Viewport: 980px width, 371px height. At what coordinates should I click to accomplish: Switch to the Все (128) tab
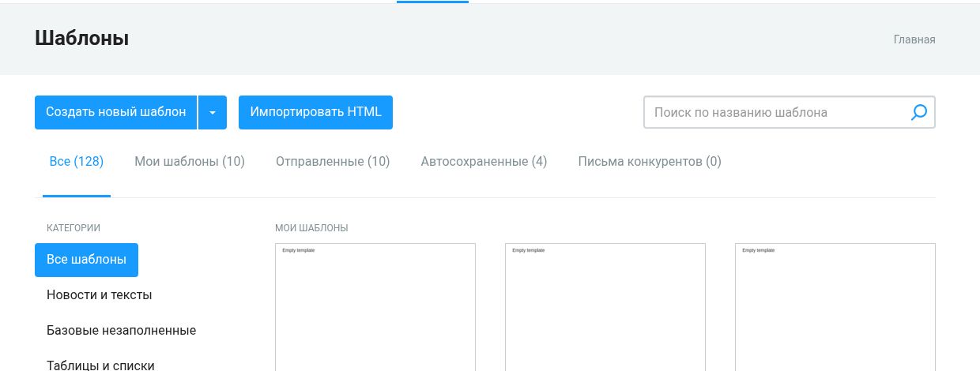coord(77,162)
